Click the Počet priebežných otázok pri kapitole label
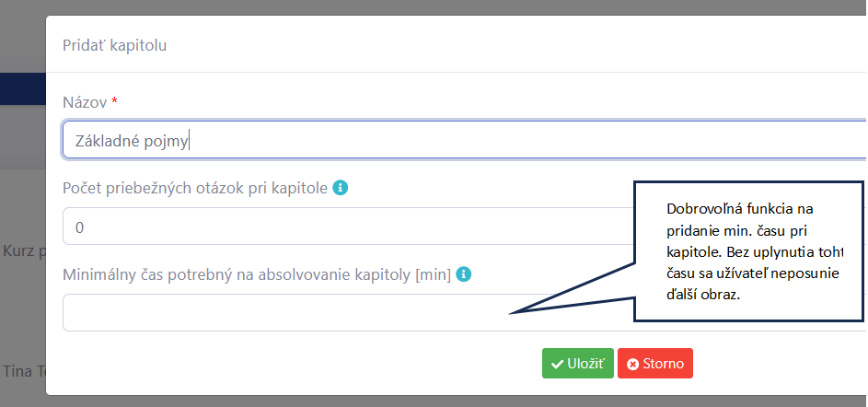This screenshot has height=407, width=868. coord(195,189)
